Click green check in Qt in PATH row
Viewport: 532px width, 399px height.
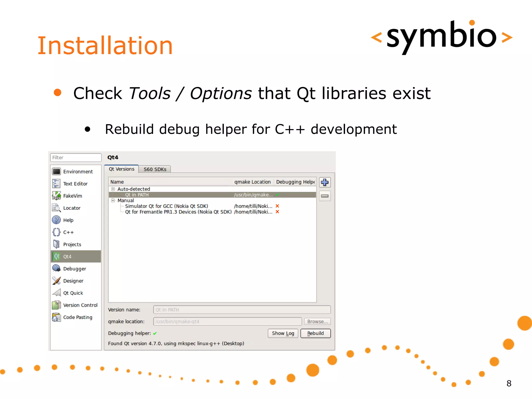coord(277,195)
